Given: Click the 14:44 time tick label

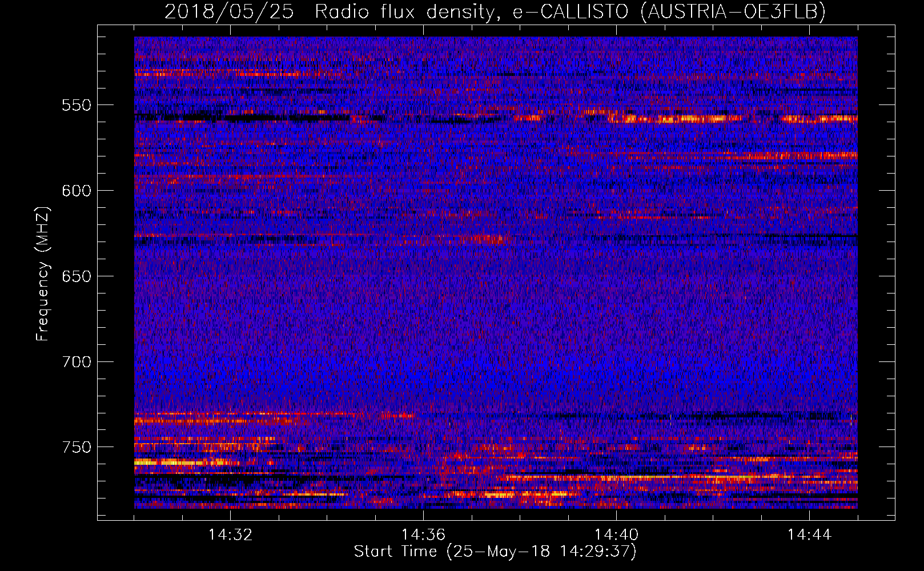Looking at the screenshot, I should [x=809, y=535].
